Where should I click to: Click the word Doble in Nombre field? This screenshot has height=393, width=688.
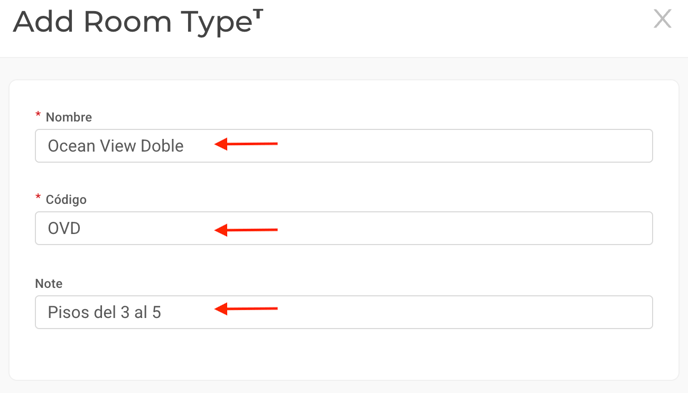162,146
